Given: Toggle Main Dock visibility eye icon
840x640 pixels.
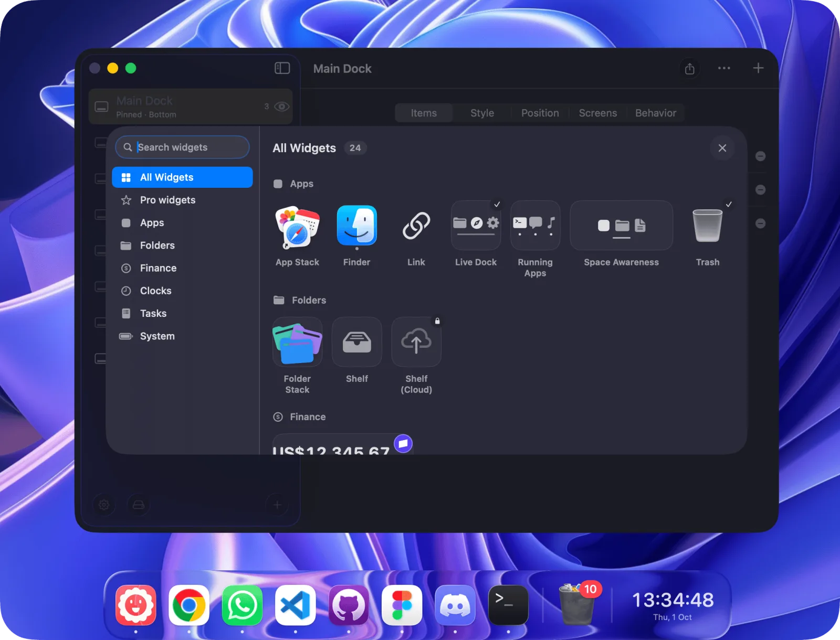Looking at the screenshot, I should point(282,106).
